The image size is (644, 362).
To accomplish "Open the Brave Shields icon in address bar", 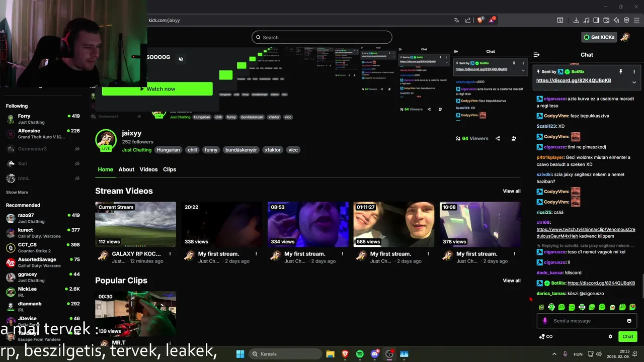I will coord(480,20).
